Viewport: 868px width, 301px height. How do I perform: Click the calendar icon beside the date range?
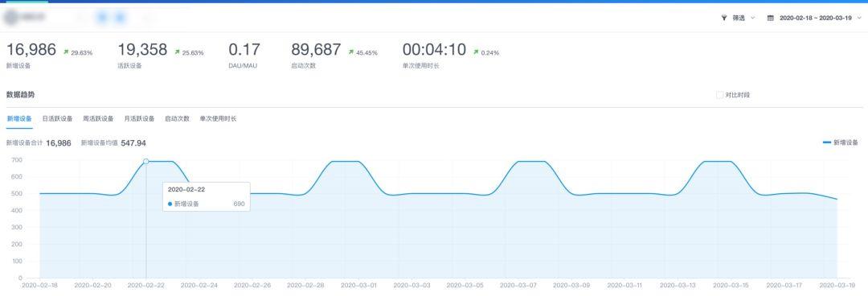[x=770, y=19]
